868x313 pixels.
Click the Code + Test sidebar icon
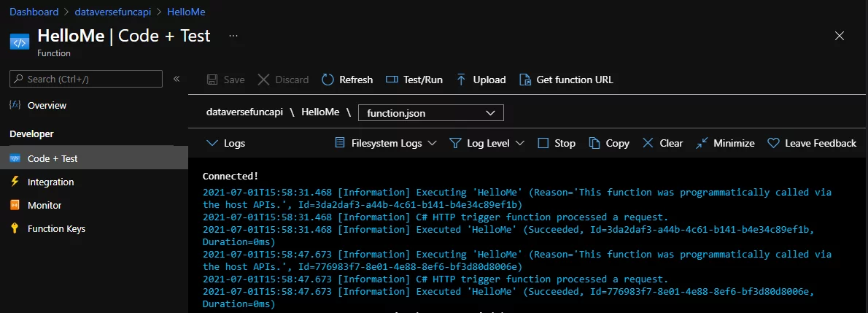(x=15, y=158)
